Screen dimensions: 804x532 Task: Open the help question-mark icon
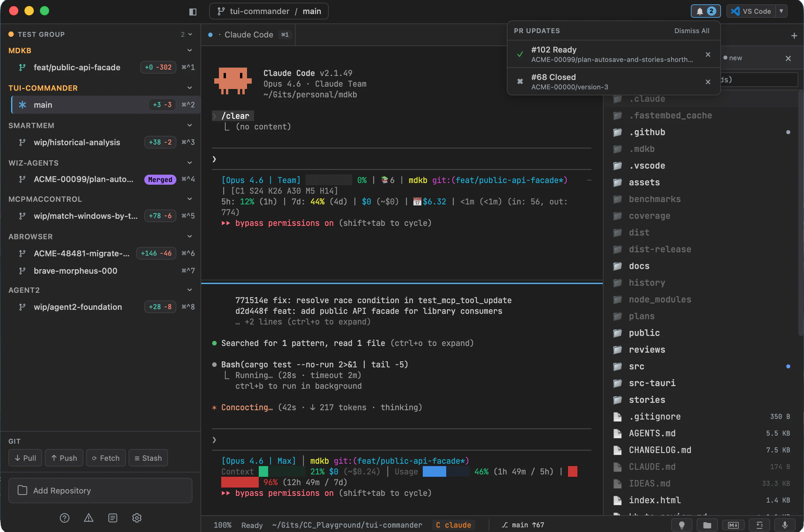point(65,518)
